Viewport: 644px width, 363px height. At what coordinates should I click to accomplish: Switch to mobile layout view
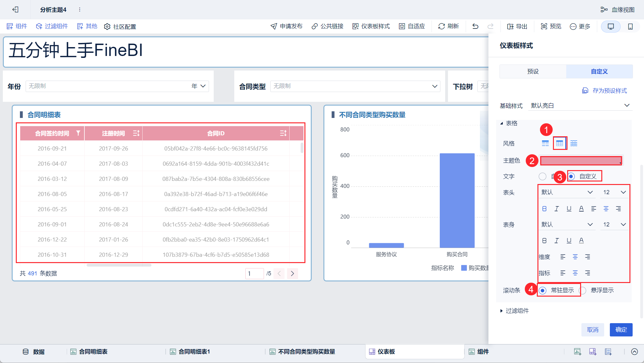coord(630,27)
